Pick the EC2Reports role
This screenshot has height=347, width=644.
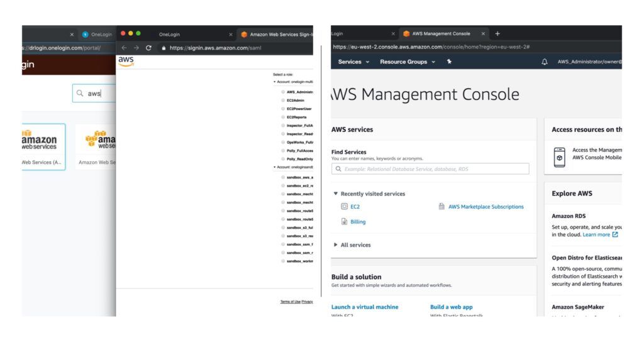[283, 117]
